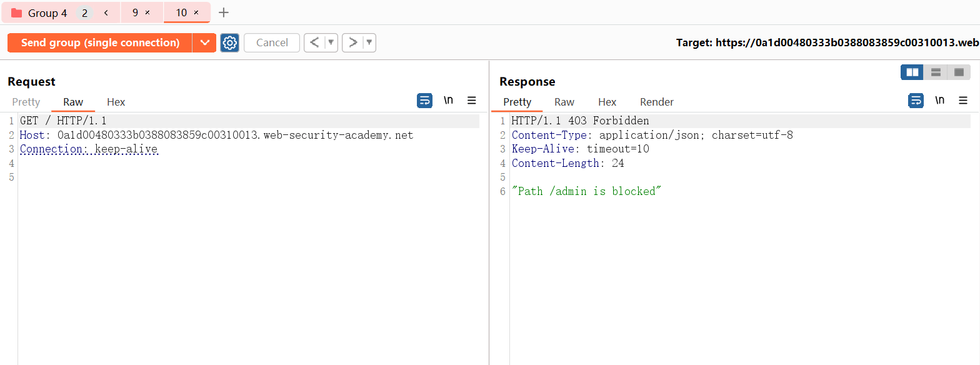The image size is (980, 365).
Task: Show non-printable characters in the Response
Action: [x=939, y=101]
